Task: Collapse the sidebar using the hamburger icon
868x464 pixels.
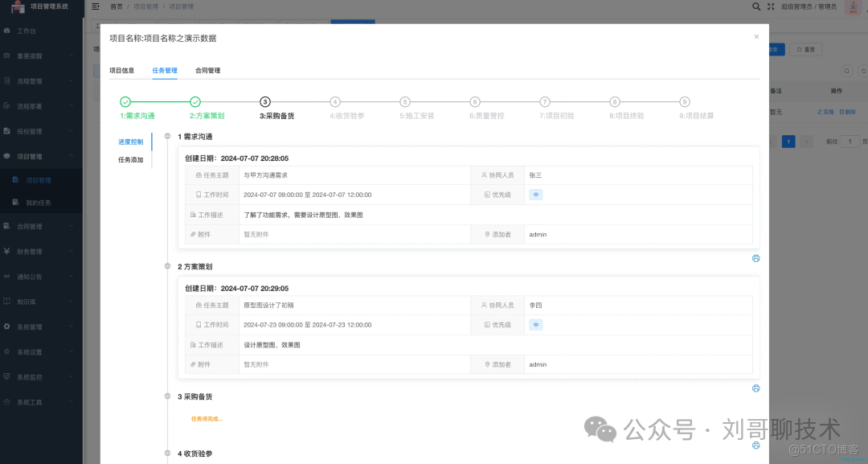Action: (95, 6)
